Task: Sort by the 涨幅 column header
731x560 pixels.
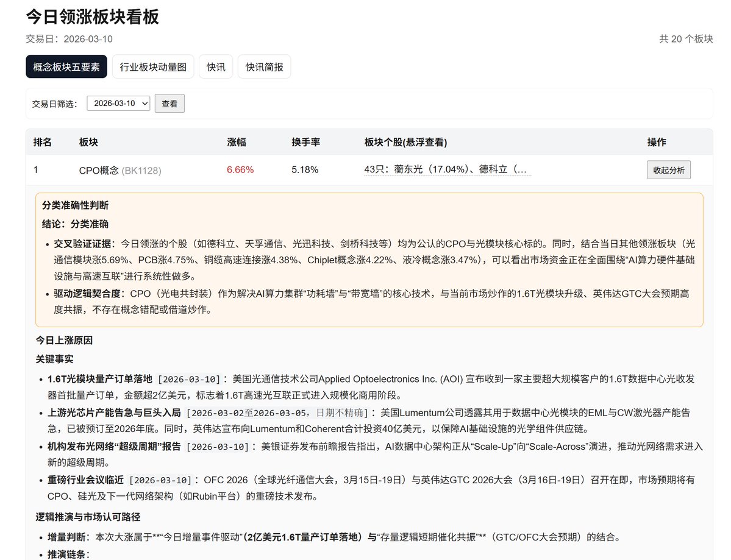Action: (237, 141)
